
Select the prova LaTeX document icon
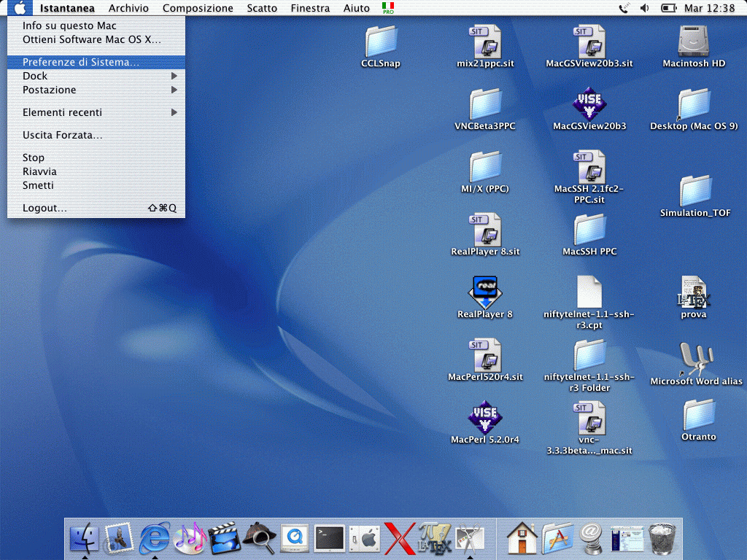[x=694, y=292]
